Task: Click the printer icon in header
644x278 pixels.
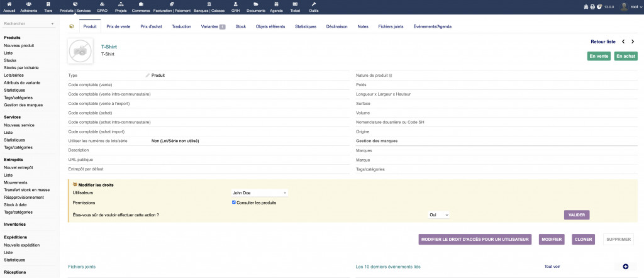Action: [592, 7]
